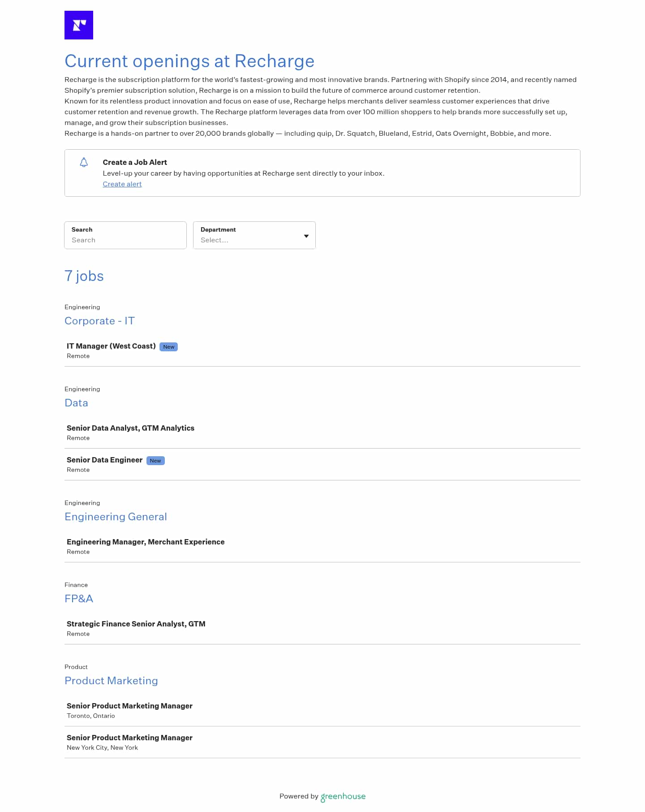Click the job alert bell icon

(84, 162)
